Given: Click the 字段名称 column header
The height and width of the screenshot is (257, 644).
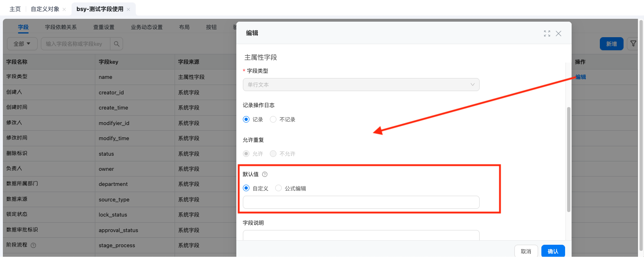Looking at the screenshot, I should tap(17, 62).
